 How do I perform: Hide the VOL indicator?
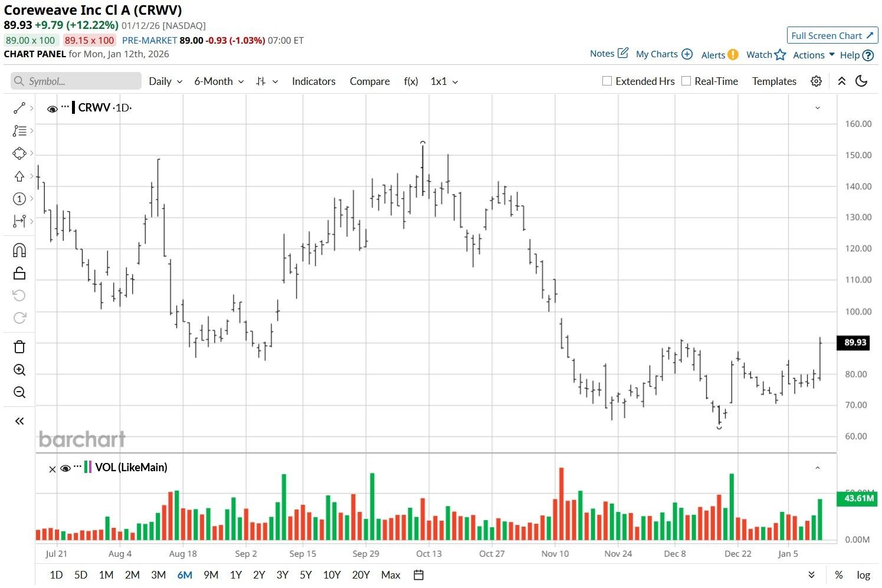[x=65, y=468]
